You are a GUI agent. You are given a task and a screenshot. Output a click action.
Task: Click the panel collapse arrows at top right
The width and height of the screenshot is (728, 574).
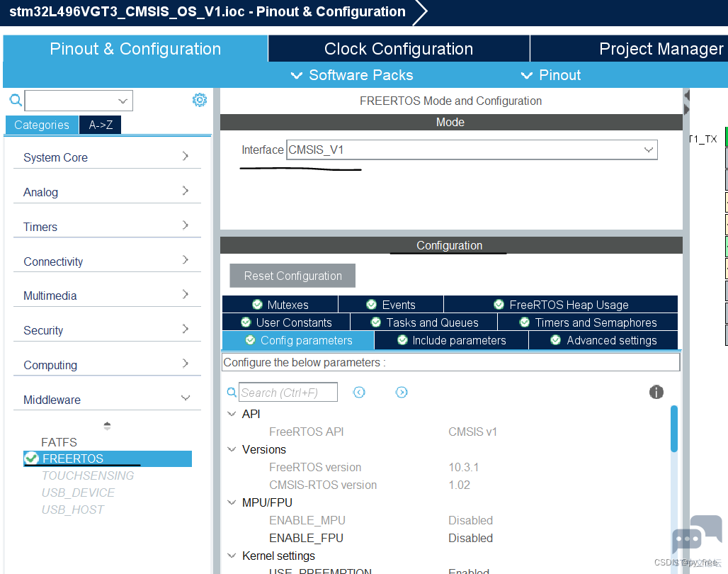tap(686, 102)
